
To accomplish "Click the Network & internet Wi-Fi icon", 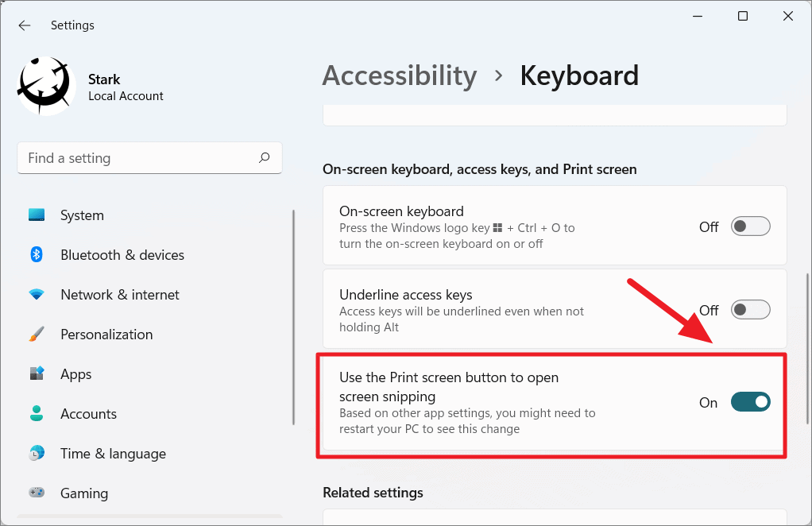I will coord(37,295).
